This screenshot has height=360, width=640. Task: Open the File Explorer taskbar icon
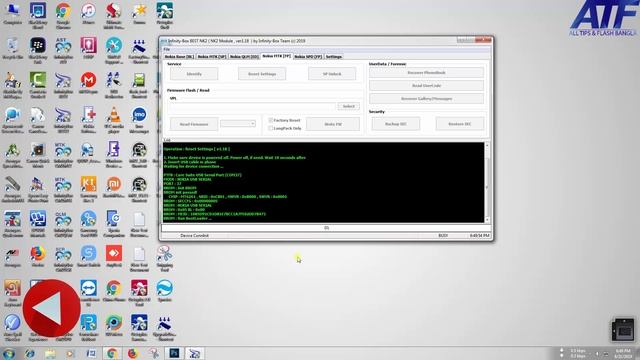point(50,353)
